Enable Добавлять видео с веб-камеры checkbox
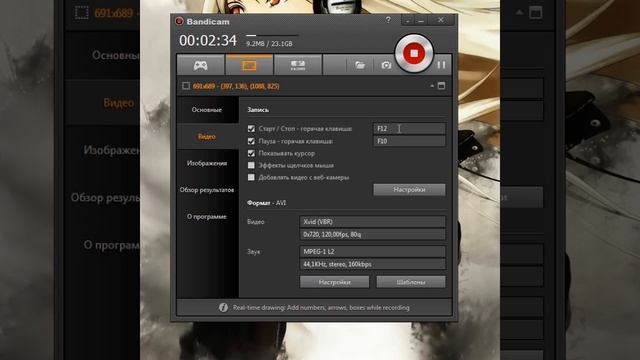This screenshot has height=360, width=640. point(251,178)
